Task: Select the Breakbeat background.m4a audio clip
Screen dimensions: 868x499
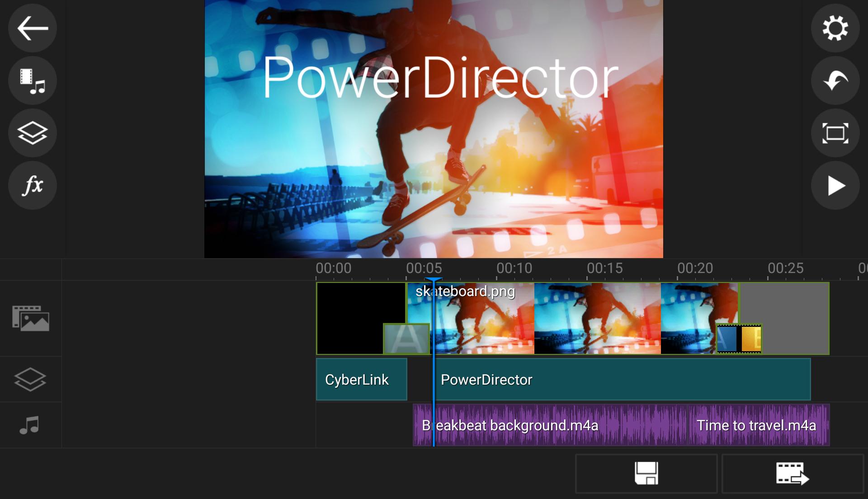Action: [x=550, y=425]
